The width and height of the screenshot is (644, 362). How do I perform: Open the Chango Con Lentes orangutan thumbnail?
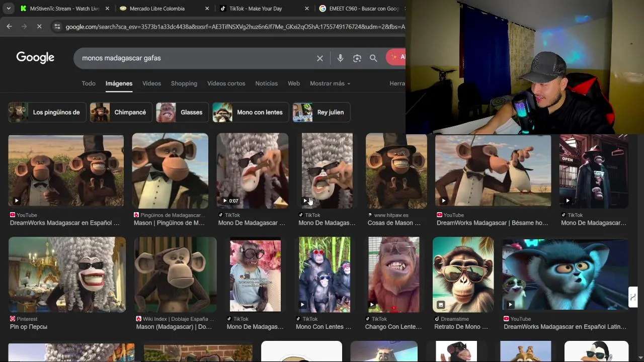[393, 275]
